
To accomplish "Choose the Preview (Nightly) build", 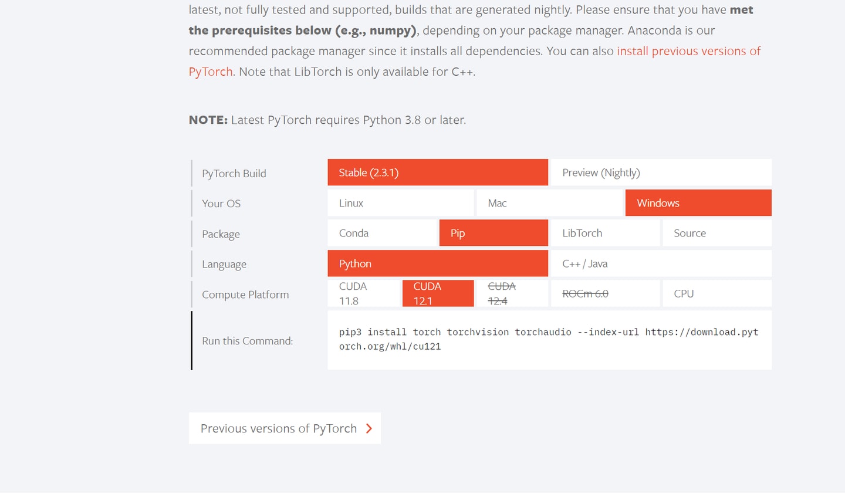I will pos(661,172).
